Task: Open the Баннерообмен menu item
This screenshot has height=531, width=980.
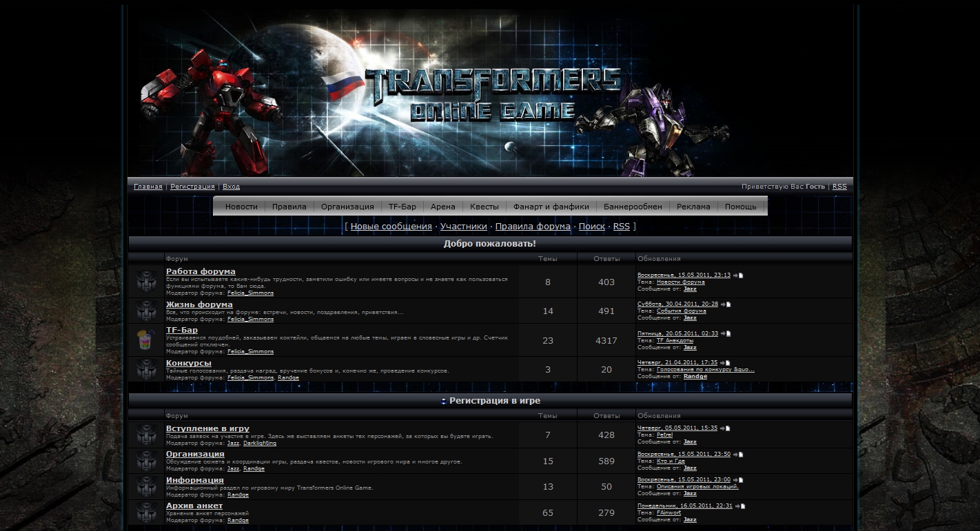Action: pyautogui.click(x=632, y=207)
